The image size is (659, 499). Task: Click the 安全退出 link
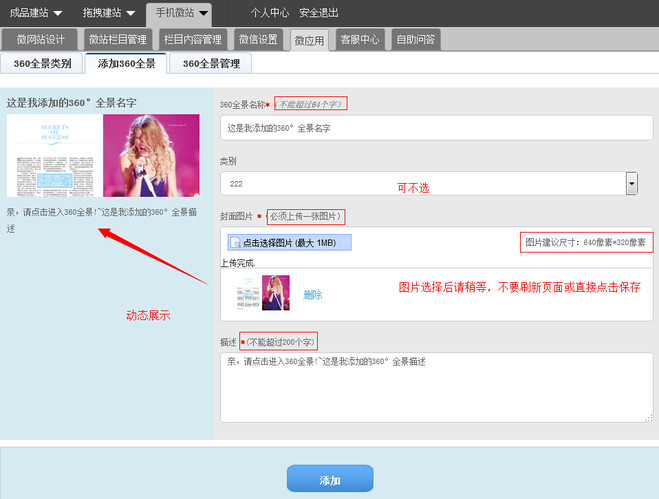tap(318, 13)
